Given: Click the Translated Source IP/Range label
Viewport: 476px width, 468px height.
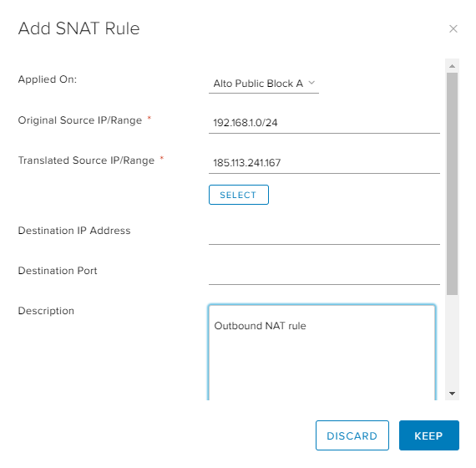Looking at the screenshot, I should (x=87, y=160).
